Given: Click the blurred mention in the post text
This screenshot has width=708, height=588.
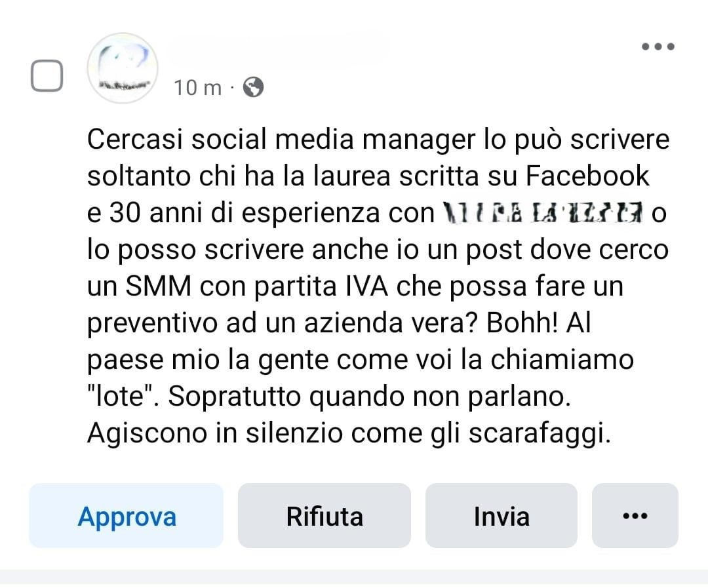Looking at the screenshot, I should [x=542, y=212].
